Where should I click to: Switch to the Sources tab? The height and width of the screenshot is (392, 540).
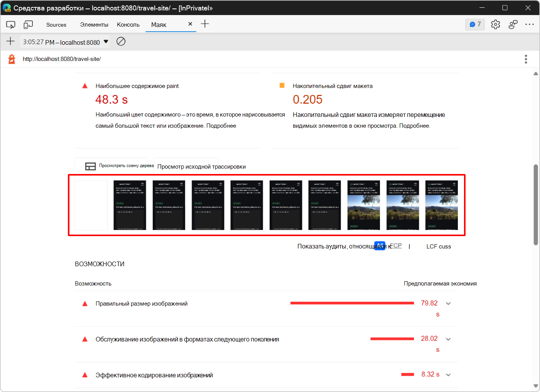point(56,25)
